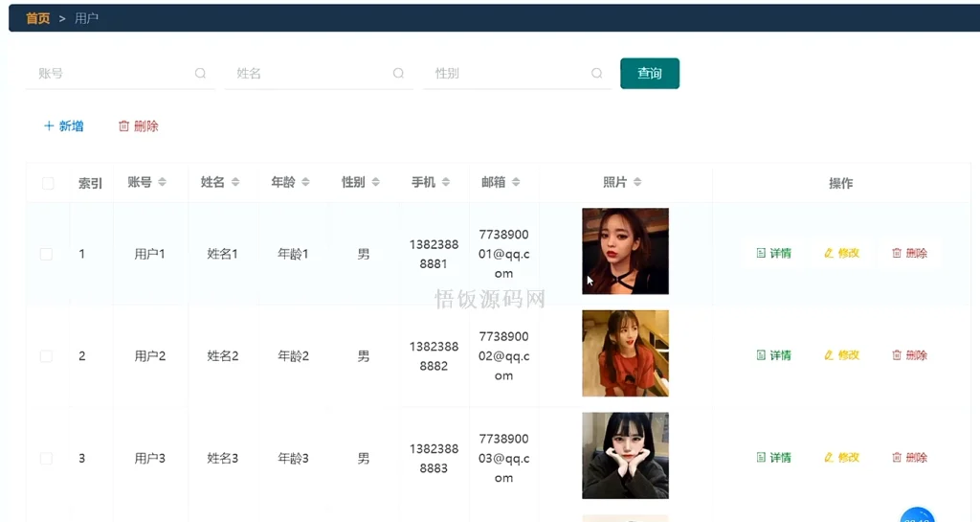This screenshot has width=980, height=522.
Task: Click 修改 for 用户1
Action: pyautogui.click(x=842, y=253)
